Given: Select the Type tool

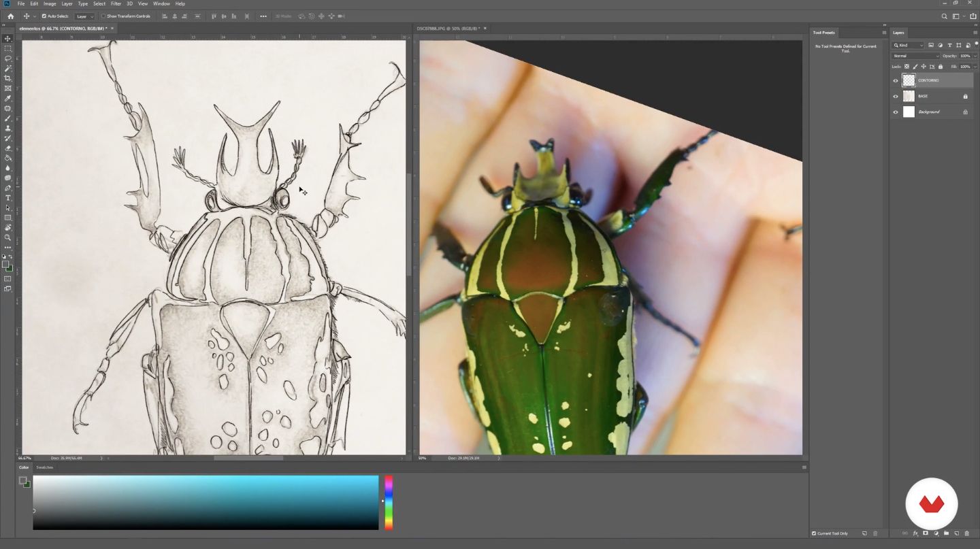Looking at the screenshot, I should click(x=8, y=198).
